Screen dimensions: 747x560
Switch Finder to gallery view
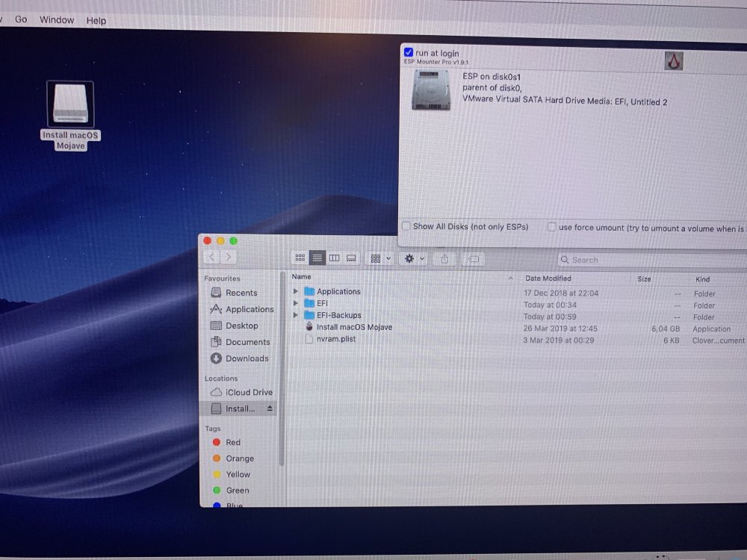click(352, 258)
